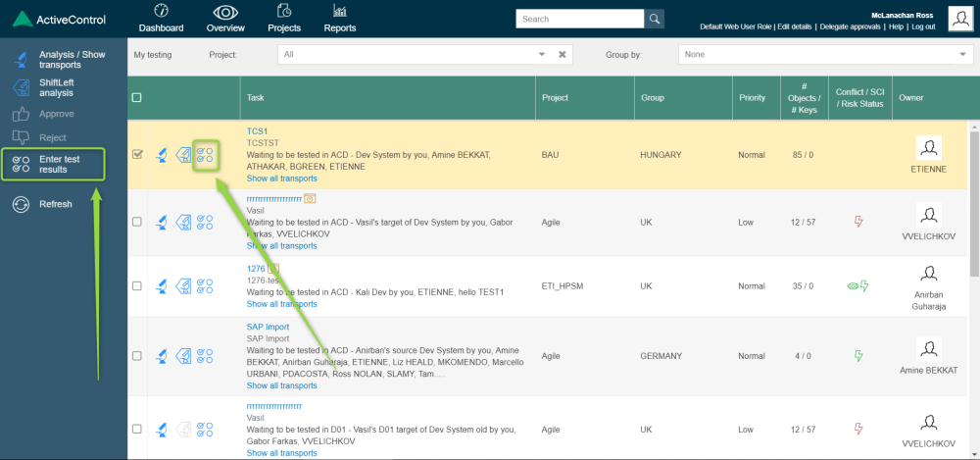
Task: Open the Reports menu
Action: coord(340,19)
